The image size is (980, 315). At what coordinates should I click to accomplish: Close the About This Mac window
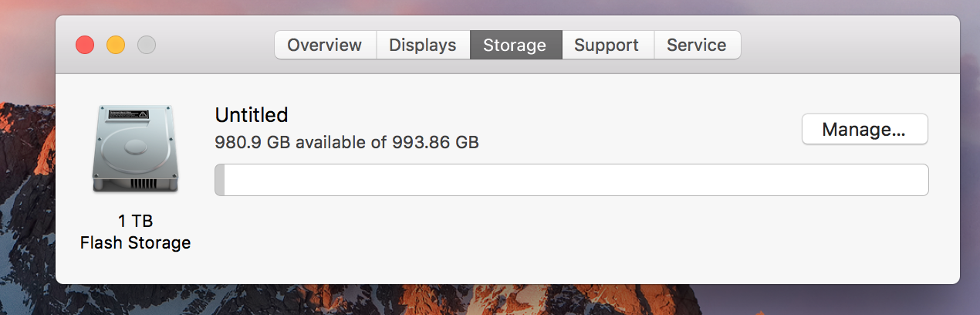coord(85,45)
